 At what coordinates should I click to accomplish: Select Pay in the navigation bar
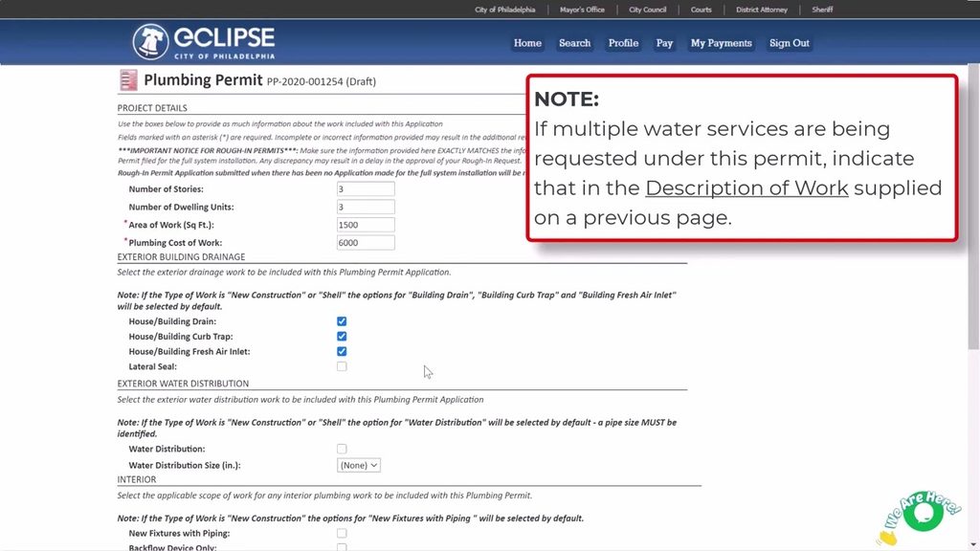664,43
